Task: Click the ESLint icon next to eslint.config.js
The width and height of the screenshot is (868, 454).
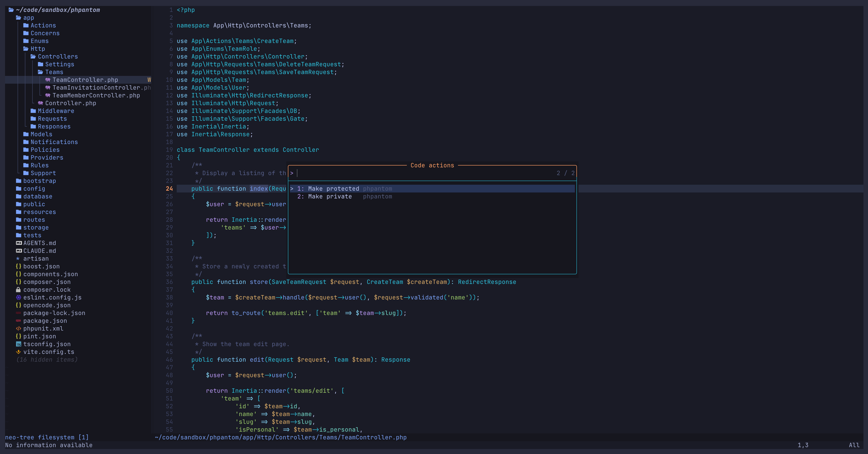Action: pyautogui.click(x=18, y=297)
